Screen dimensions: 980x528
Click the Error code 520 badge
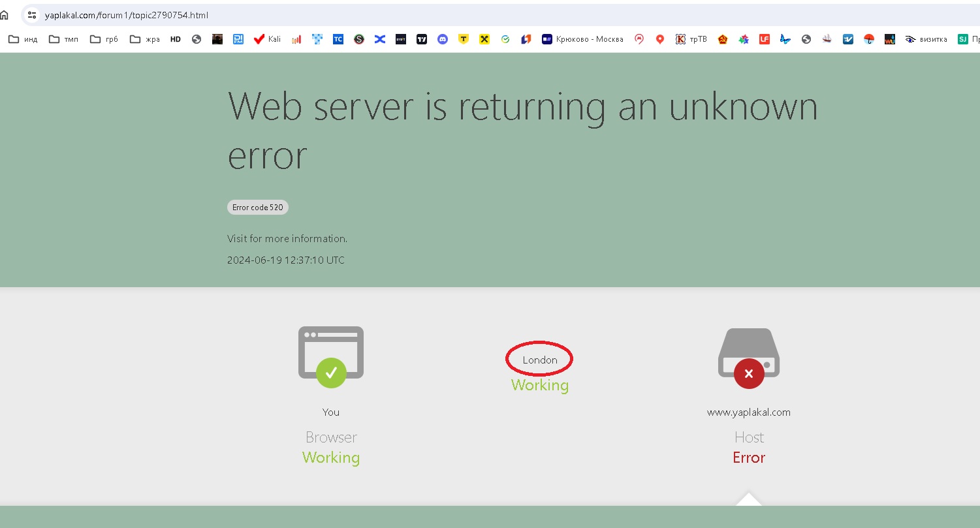point(258,208)
